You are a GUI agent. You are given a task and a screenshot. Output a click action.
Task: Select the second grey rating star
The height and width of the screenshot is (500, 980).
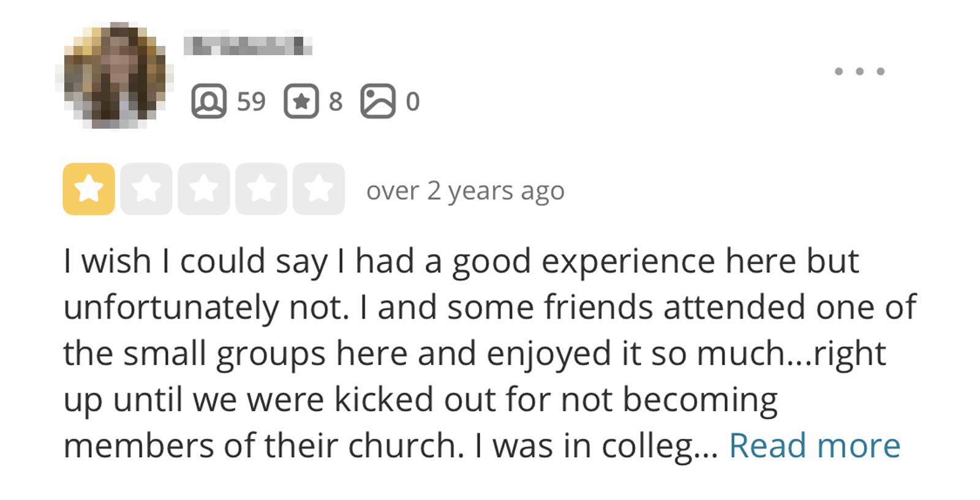(x=146, y=189)
